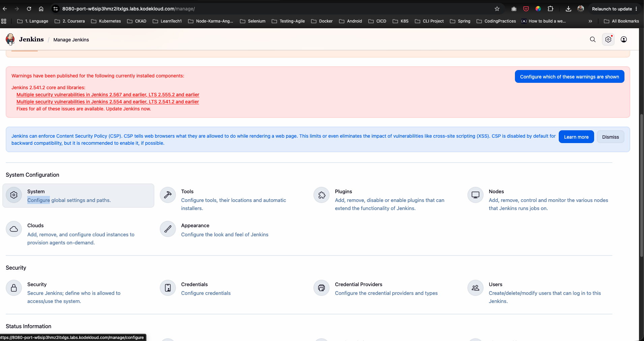Open the Selenium bookmark folder

point(253,21)
